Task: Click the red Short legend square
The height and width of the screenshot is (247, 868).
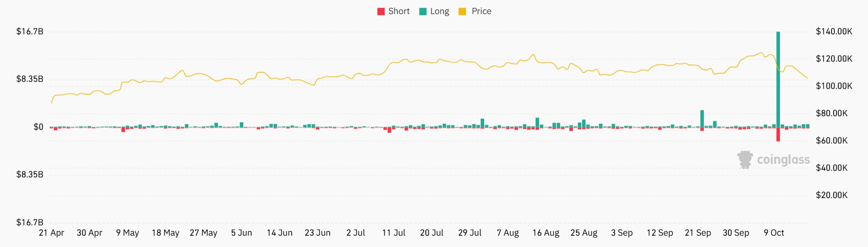Action: click(381, 12)
